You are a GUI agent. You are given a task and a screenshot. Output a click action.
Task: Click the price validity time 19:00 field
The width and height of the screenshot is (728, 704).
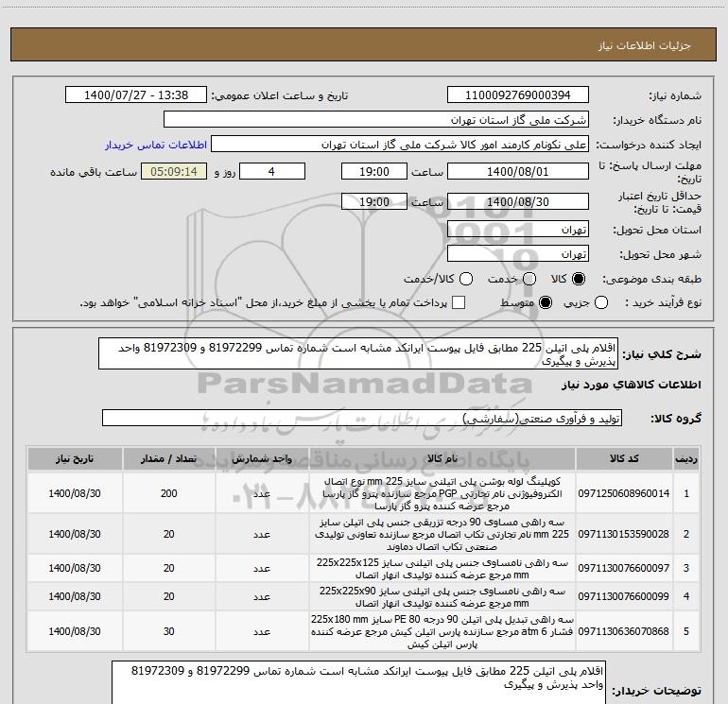[x=374, y=201]
